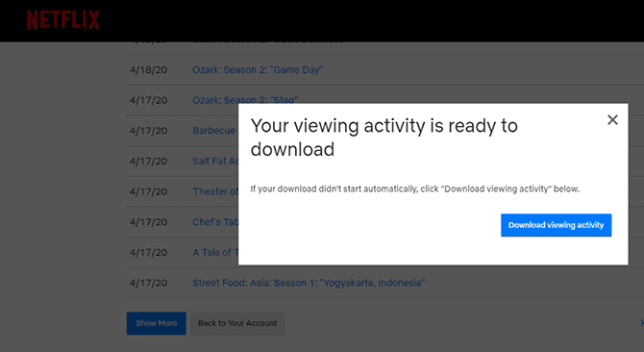644x352 pixels.
Task: Click the date beside Street Food: Asia
Action: point(148,283)
